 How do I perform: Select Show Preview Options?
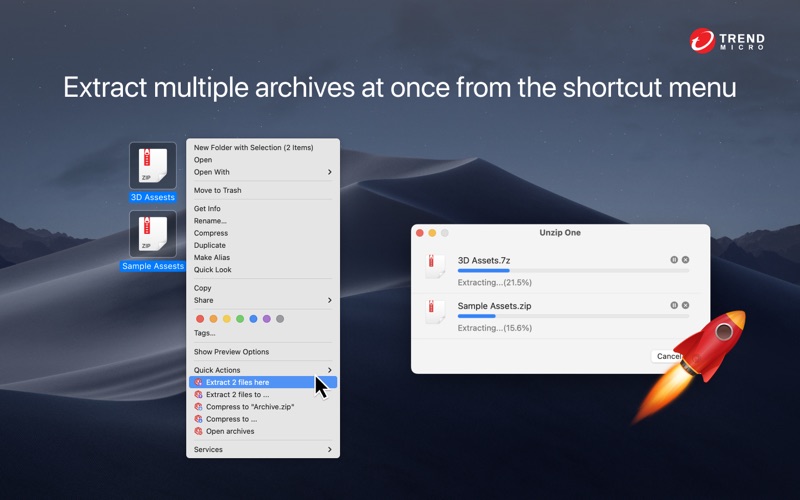[263, 352]
